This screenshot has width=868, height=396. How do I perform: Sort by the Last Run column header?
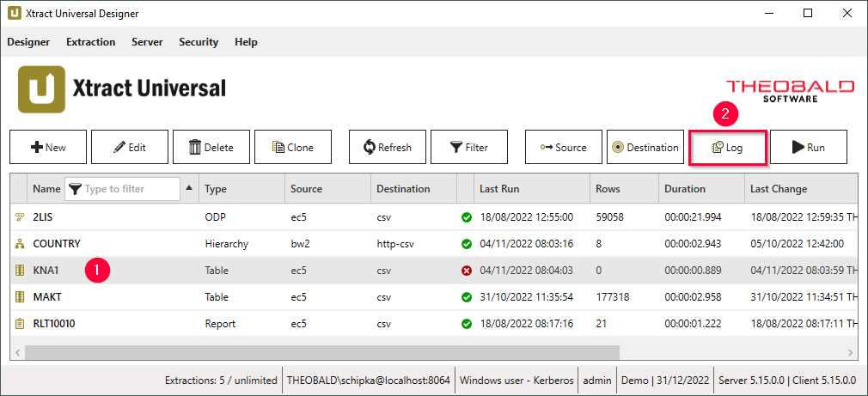coord(499,189)
